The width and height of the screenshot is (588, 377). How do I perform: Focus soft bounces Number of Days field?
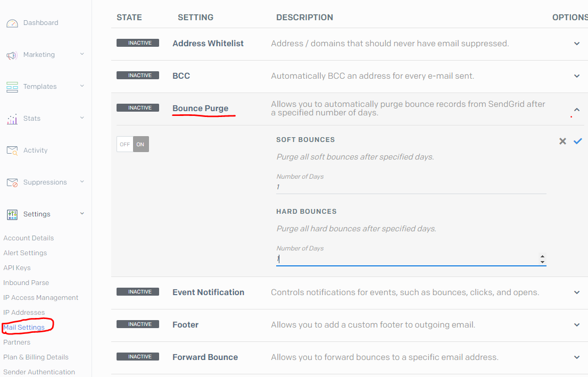411,187
